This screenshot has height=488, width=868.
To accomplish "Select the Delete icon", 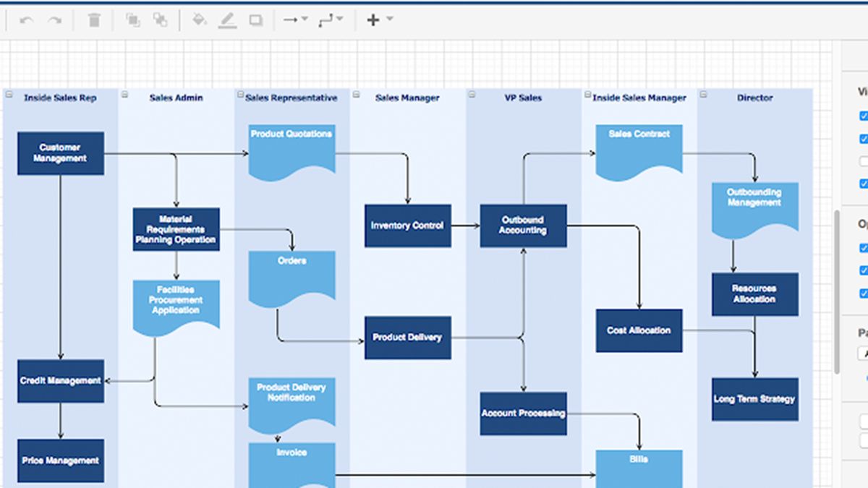I will (x=94, y=20).
